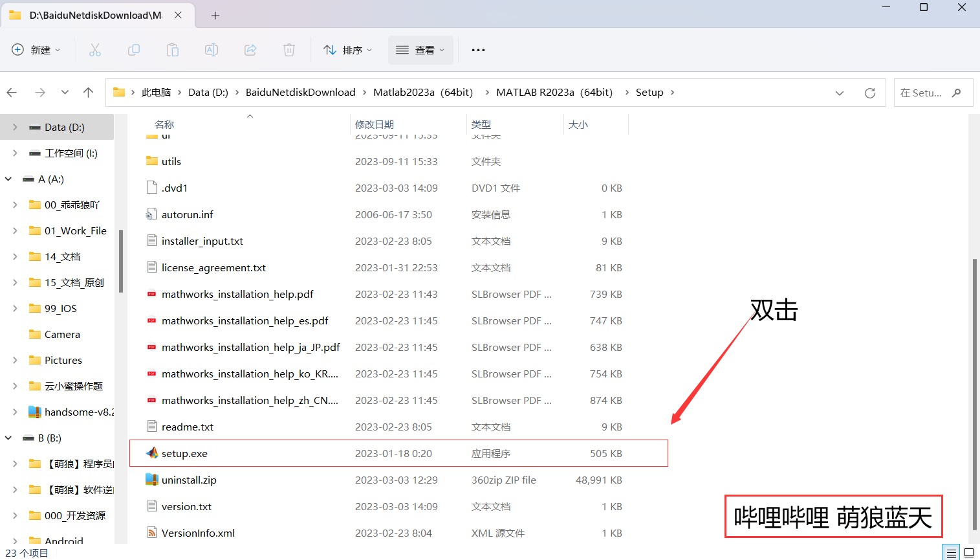Select the setup.exe MATLAB icon
Viewport: 980px width, 560px height.
(x=152, y=453)
